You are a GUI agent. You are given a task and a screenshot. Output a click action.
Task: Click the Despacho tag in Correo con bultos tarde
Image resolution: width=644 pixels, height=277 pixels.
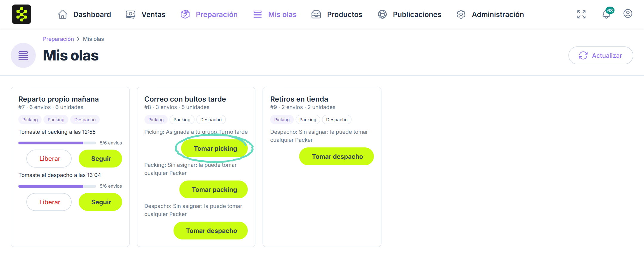coord(211,120)
